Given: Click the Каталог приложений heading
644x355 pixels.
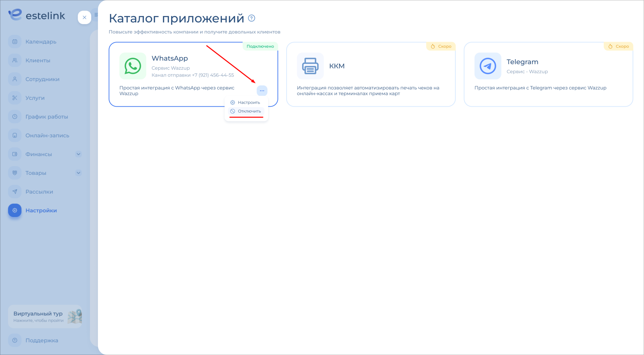Looking at the screenshot, I should coord(176,18).
